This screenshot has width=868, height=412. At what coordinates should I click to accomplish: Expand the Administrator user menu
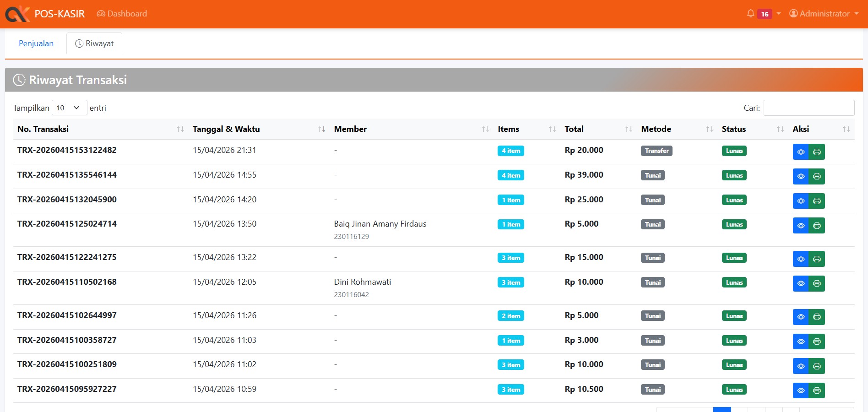tap(824, 14)
